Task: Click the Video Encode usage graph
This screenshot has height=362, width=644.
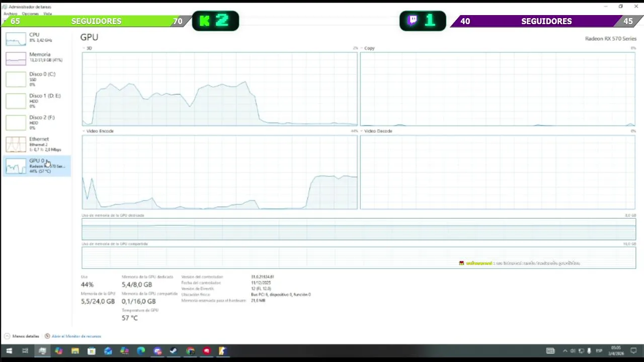Action: pyautogui.click(x=220, y=172)
